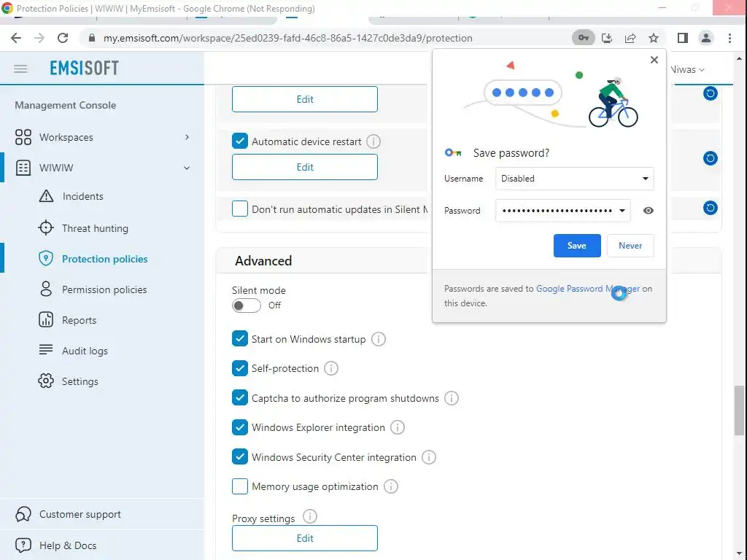Check Don't run automatic updates in Silent Mode
Screen dimensions: 747x560
(x=239, y=209)
